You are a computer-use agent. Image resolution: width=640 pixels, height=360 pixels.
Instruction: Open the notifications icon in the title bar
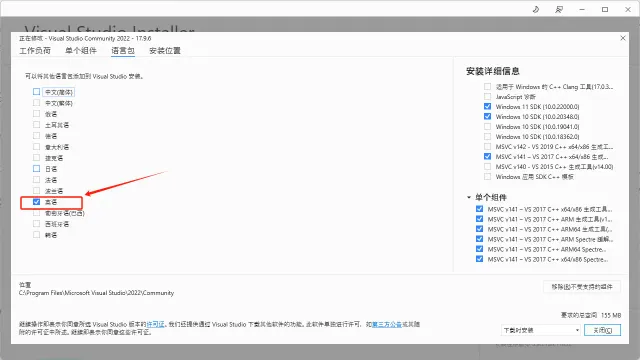[536, 9]
